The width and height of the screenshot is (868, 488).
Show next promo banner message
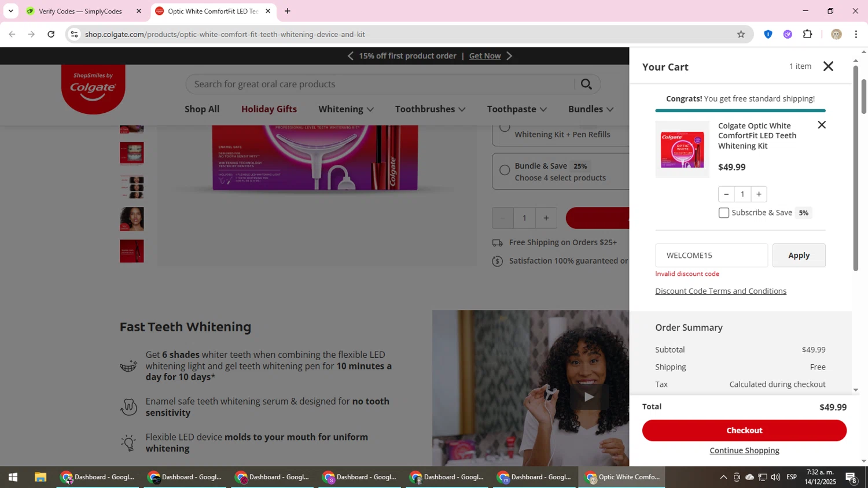(509, 56)
